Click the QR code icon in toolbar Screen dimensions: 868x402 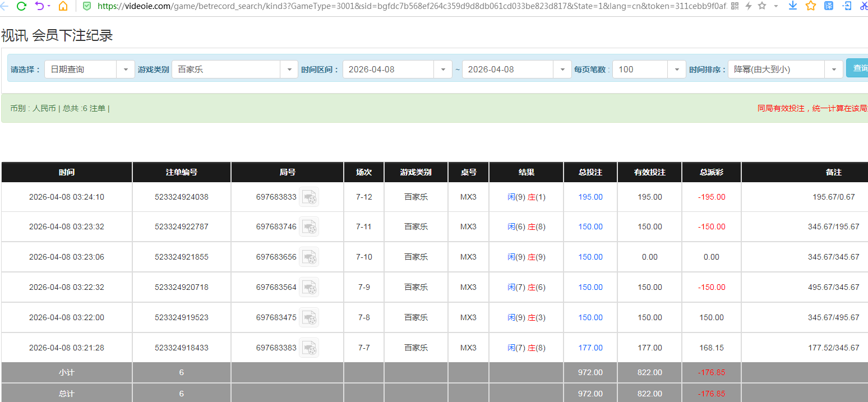tap(734, 6)
